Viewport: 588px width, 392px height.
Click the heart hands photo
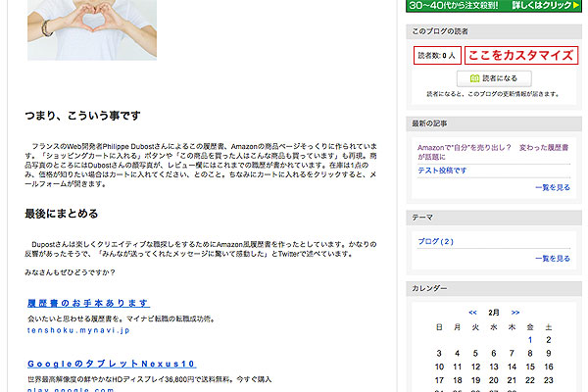(x=92, y=30)
